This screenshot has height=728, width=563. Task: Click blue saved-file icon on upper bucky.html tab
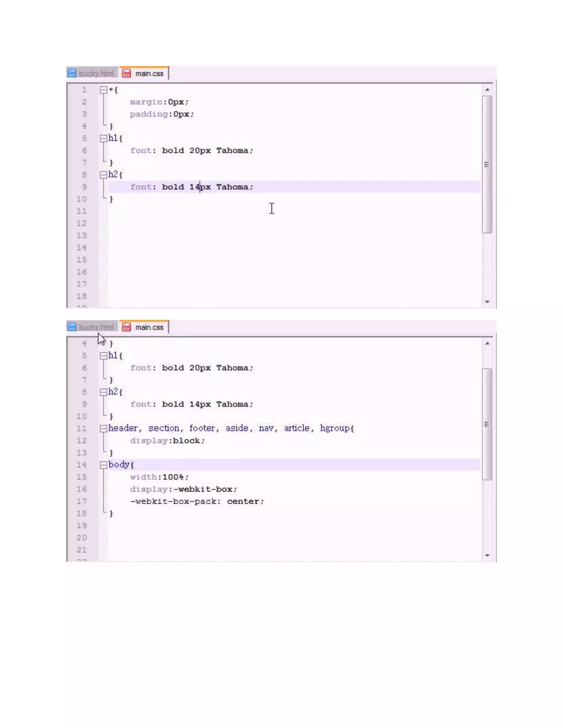tap(72, 73)
